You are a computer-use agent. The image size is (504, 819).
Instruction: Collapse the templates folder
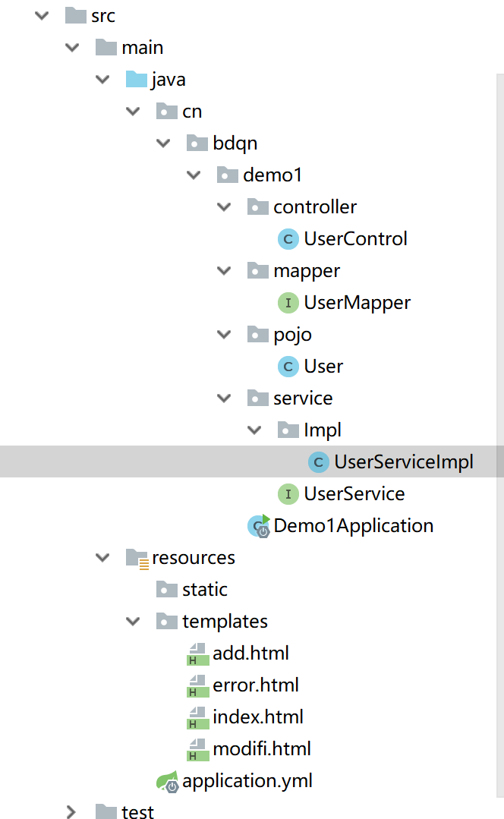tap(133, 622)
